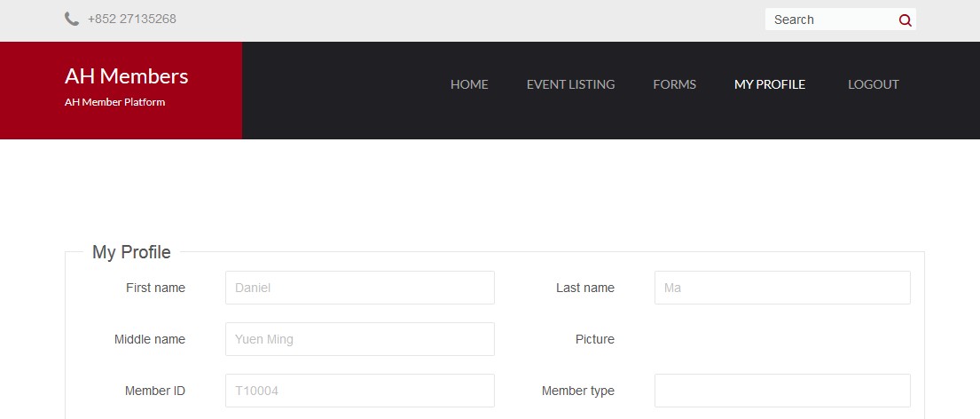This screenshot has width=980, height=419.
Task: Log out using the Logout link
Action: point(873,84)
